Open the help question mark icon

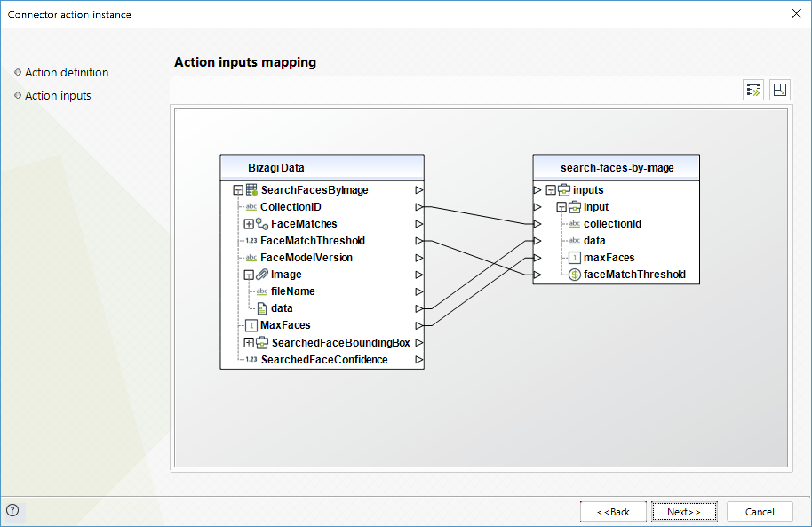pyautogui.click(x=12, y=510)
